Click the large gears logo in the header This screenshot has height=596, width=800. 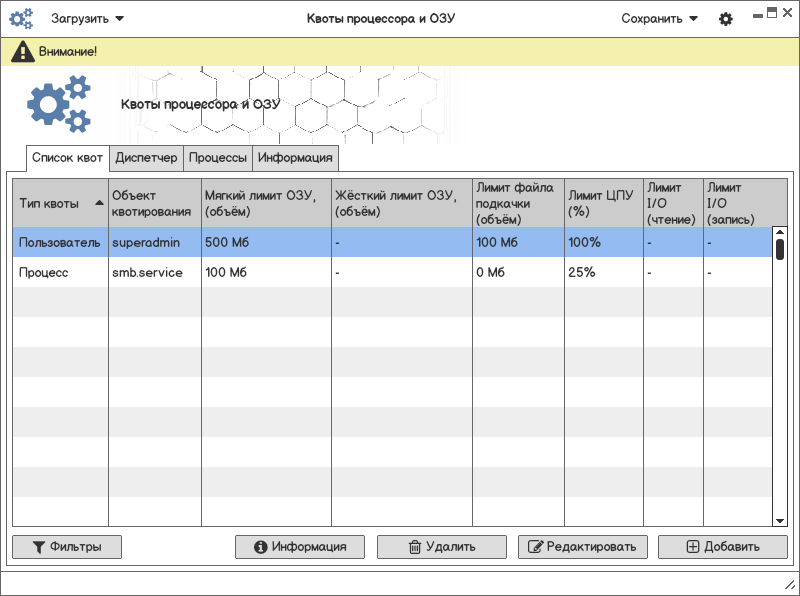click(59, 106)
